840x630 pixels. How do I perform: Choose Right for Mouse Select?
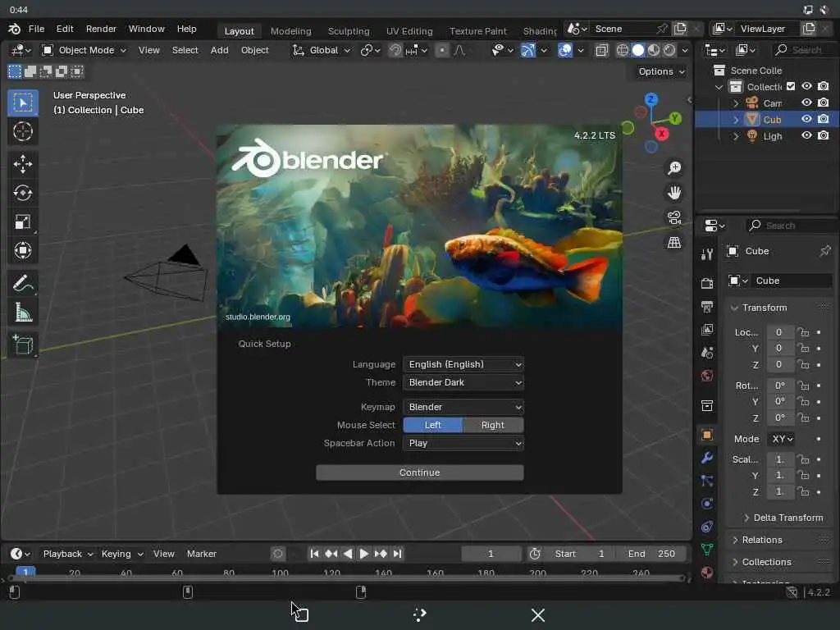pyautogui.click(x=493, y=425)
